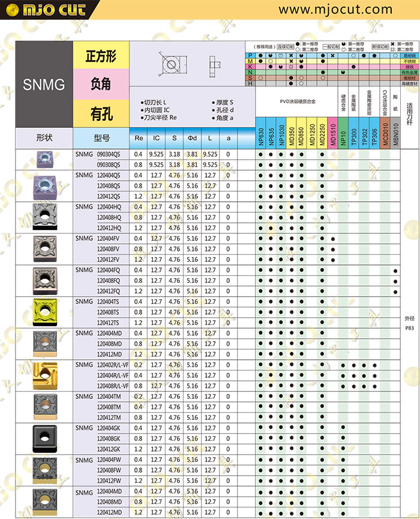Select the 120404FV insert image
This screenshot has width=420, height=519.
[45, 249]
